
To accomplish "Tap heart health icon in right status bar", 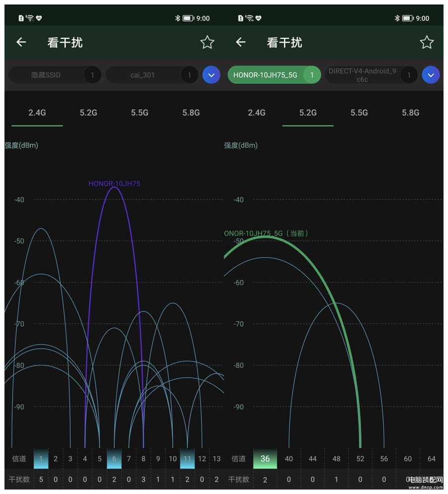I will pos(258,18).
